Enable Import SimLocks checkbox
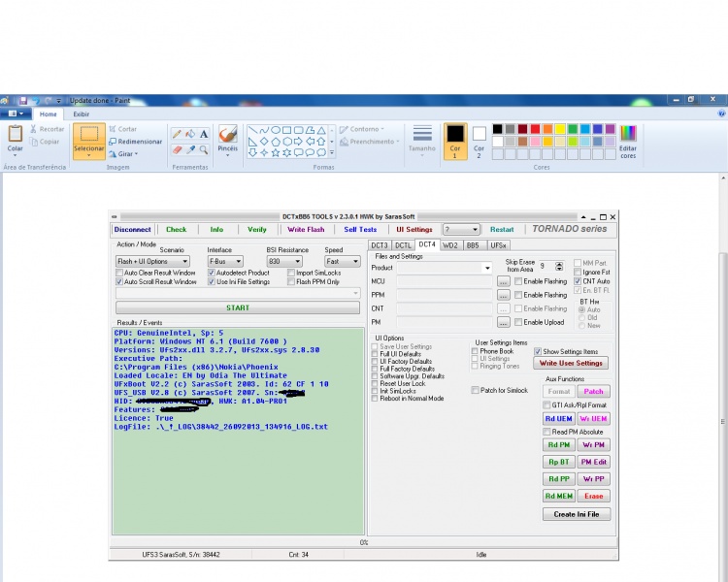The image size is (728, 582). click(x=291, y=273)
